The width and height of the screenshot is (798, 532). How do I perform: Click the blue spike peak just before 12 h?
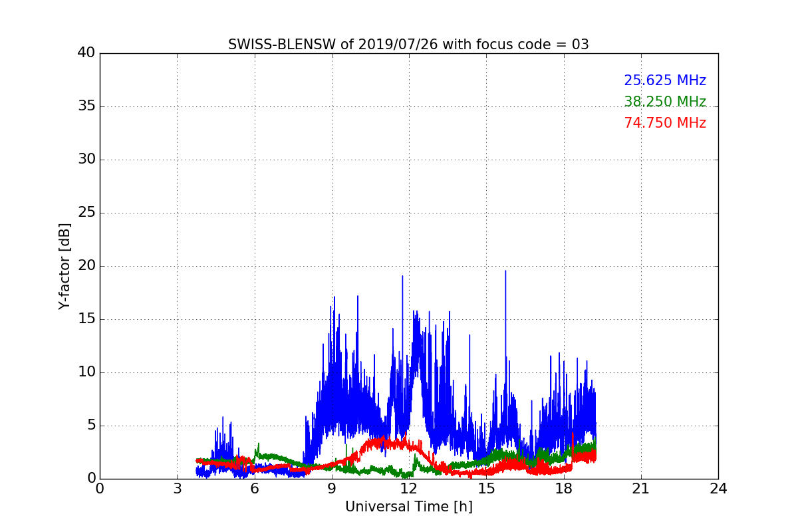(402, 277)
